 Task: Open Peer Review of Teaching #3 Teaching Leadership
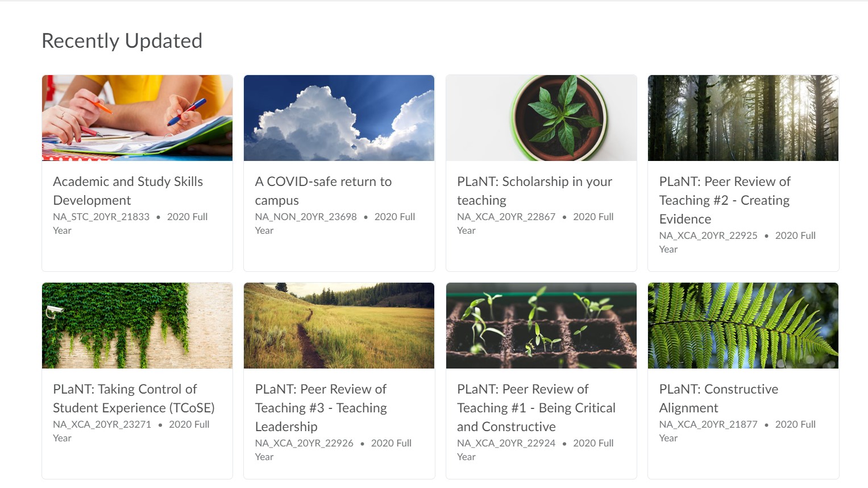click(x=321, y=408)
